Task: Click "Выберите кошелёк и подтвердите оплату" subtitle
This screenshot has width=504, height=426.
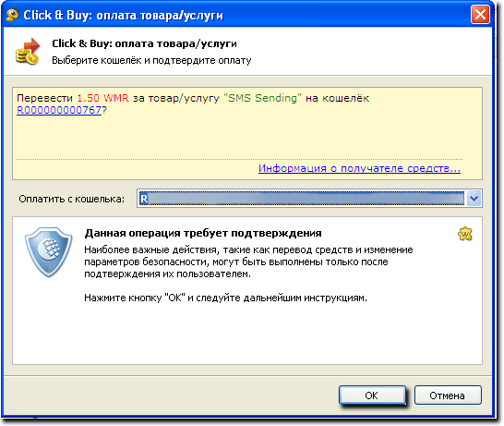Action: click(x=151, y=60)
